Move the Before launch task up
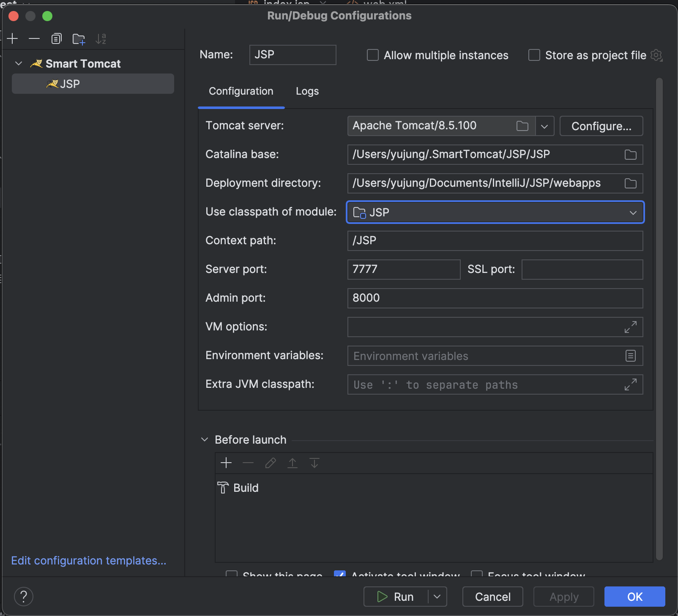 pyautogui.click(x=293, y=463)
